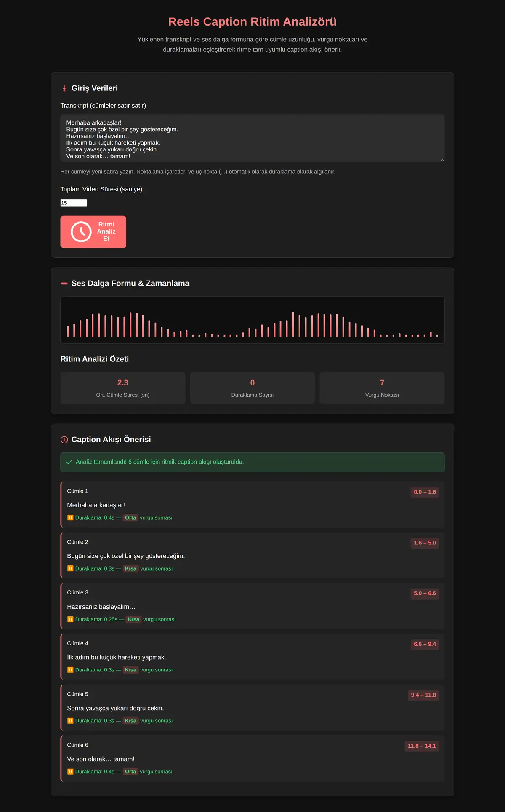Viewport: 505px width, 812px height.
Task: Click the pause icon in the Cümle 1 card
Action: [x=70, y=517]
